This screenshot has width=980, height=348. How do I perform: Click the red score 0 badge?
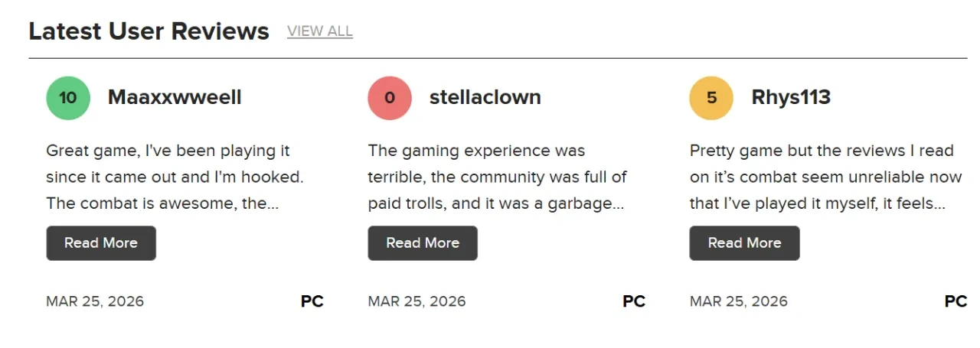point(390,98)
